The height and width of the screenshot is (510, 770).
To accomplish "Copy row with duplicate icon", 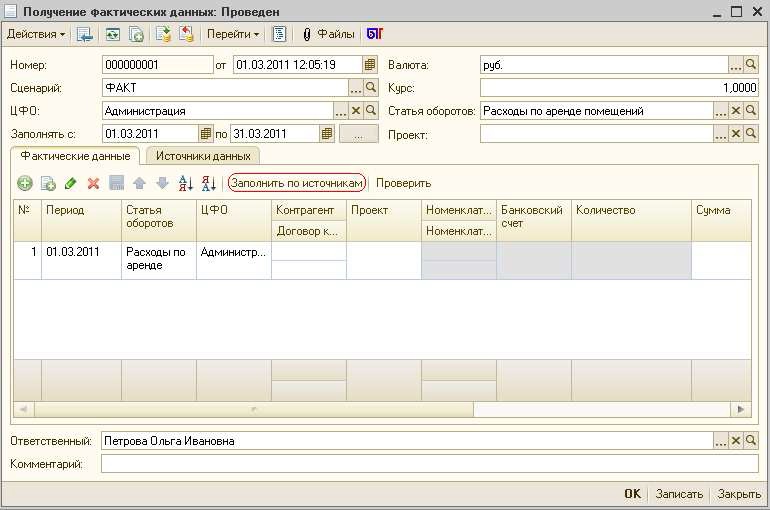I will click(x=48, y=184).
